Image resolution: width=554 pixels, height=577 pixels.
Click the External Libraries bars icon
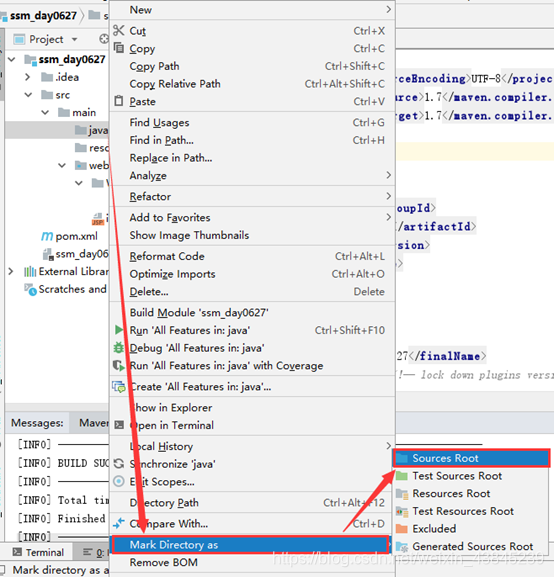[x=30, y=272]
